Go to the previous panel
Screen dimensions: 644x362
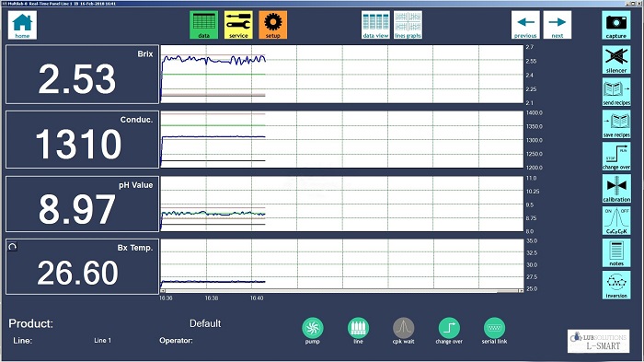point(525,25)
